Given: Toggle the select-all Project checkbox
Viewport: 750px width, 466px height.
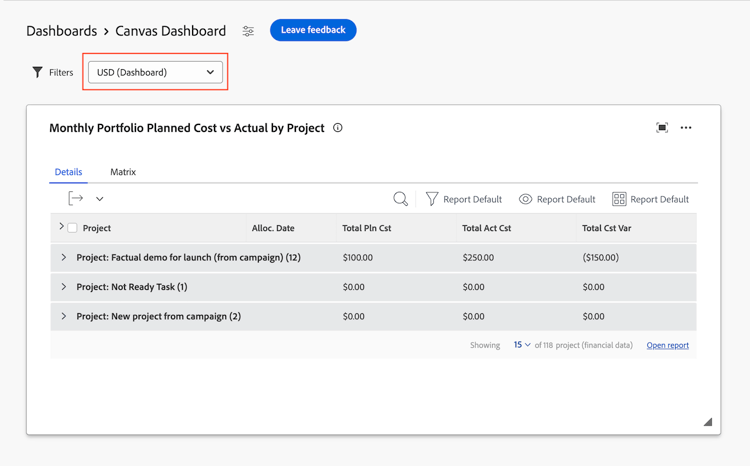Looking at the screenshot, I should pyautogui.click(x=72, y=228).
